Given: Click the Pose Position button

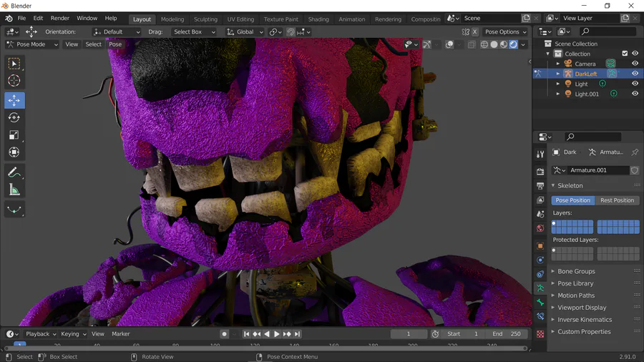Looking at the screenshot, I should (572, 200).
